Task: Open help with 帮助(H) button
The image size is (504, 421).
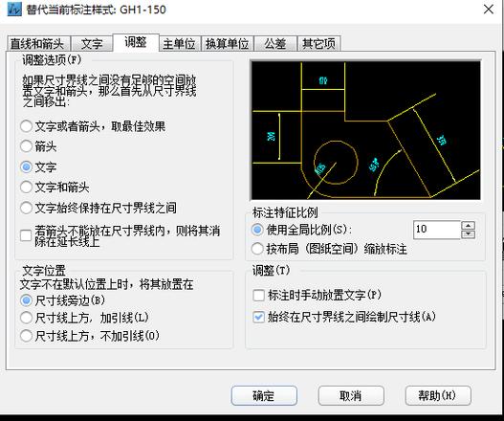Action: (x=438, y=395)
